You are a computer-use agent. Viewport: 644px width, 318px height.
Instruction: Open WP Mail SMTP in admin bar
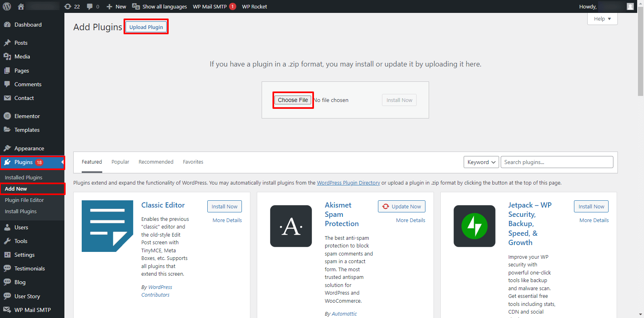214,6
